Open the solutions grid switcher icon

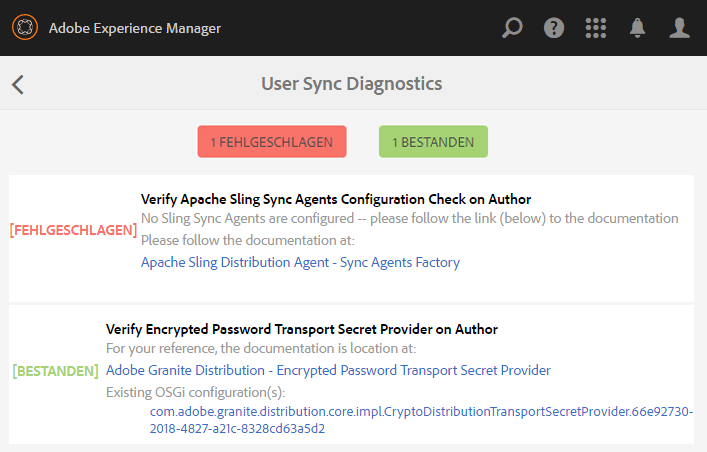point(596,28)
